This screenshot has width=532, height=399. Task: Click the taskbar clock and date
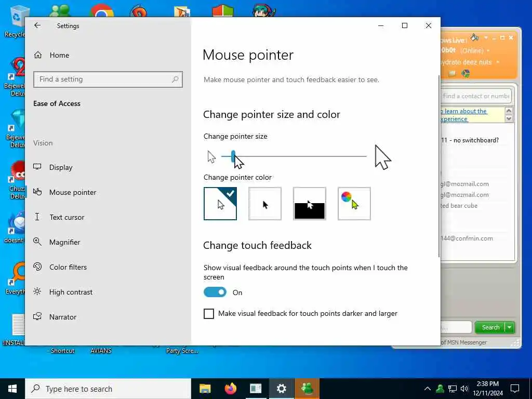(x=487, y=389)
